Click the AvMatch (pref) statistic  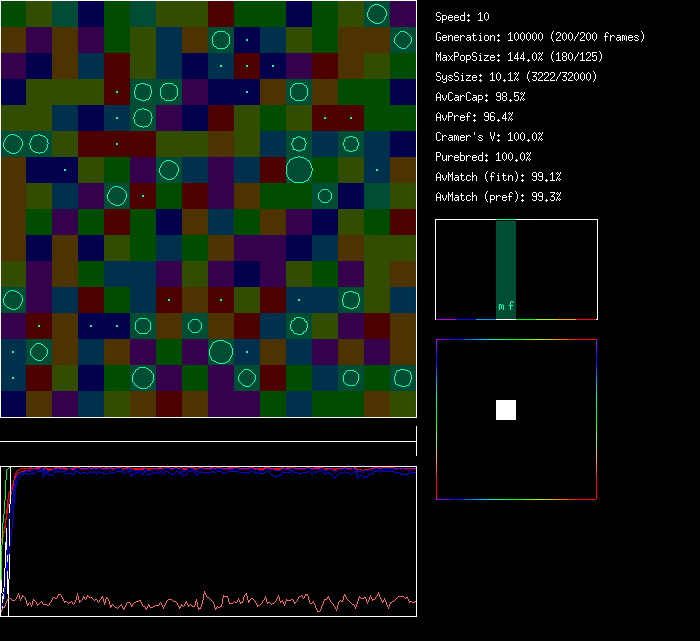[x=498, y=197]
